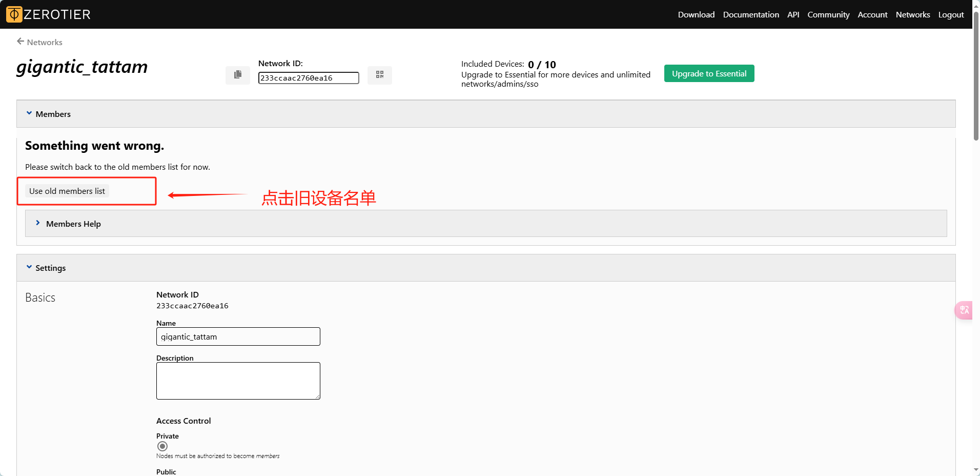Click Upgrade to Essential button
Viewport: 980px width, 476px height.
[x=709, y=73]
